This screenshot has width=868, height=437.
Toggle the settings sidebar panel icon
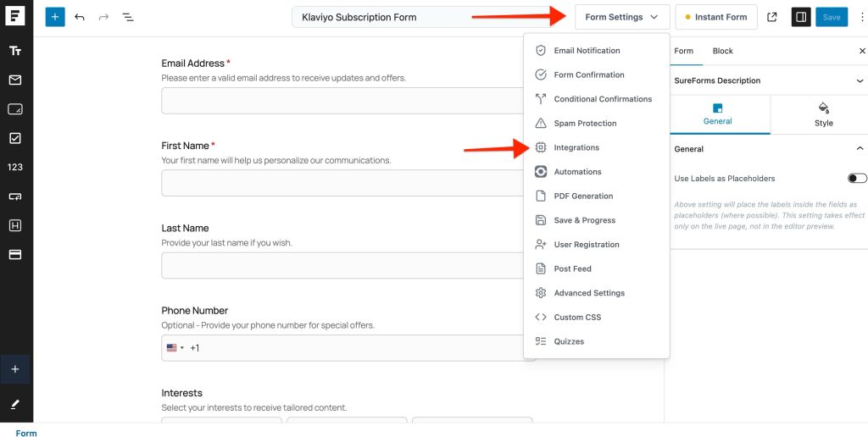pyautogui.click(x=801, y=17)
